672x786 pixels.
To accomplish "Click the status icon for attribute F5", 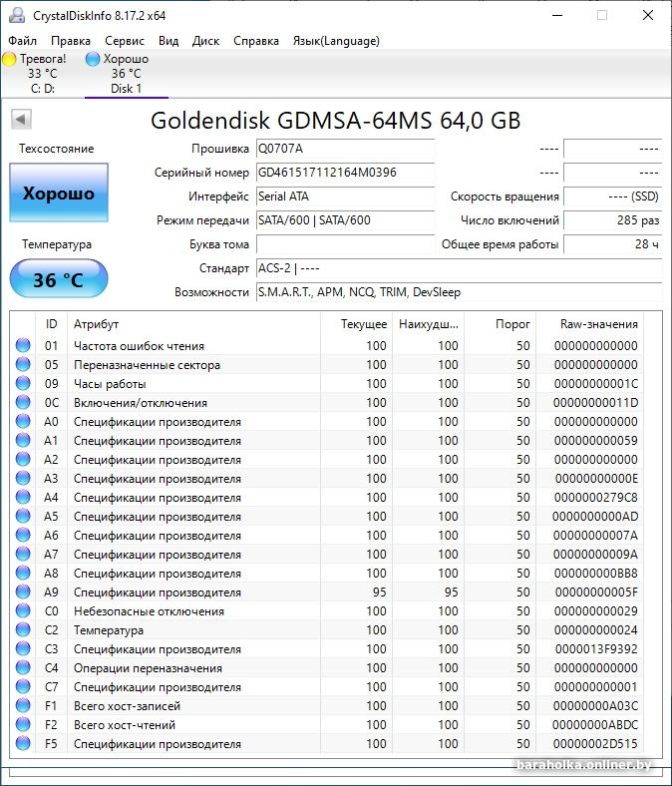I will tap(23, 743).
